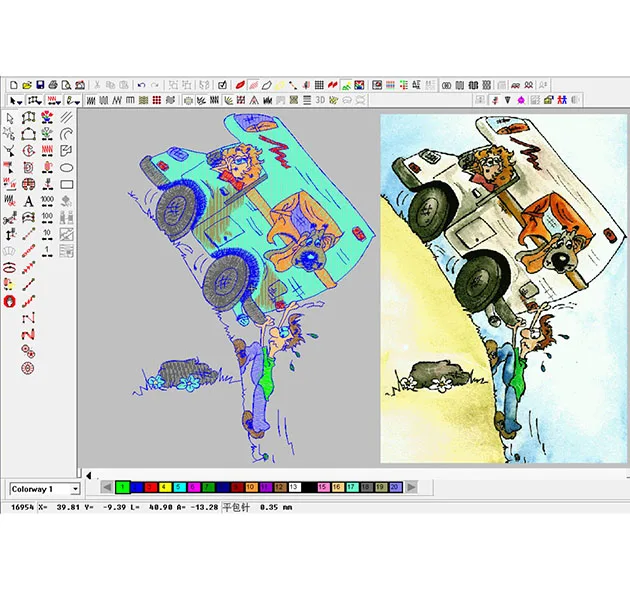Select the arrow pointer tool in left panel
Image resolution: width=630 pixels, height=591 pixels.
[10, 118]
